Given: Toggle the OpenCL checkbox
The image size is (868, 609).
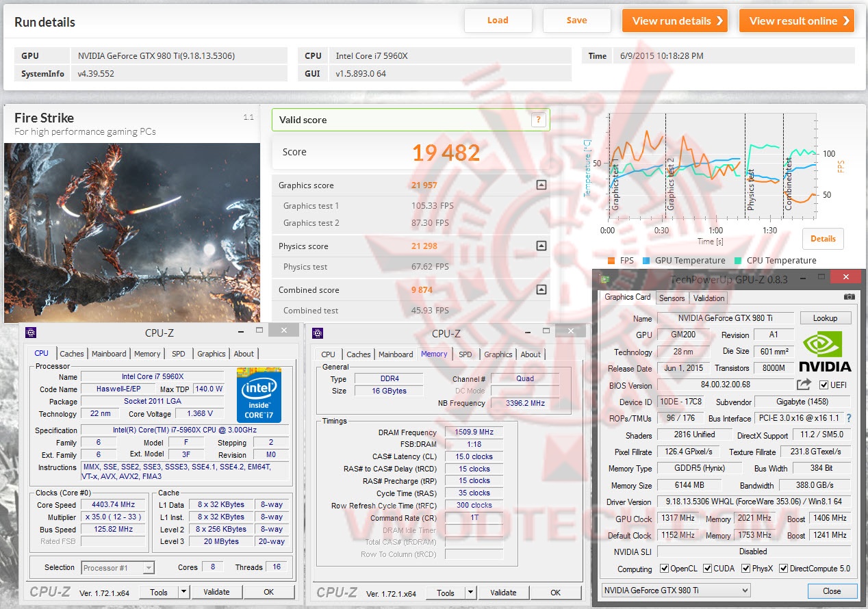Looking at the screenshot, I should tap(664, 569).
